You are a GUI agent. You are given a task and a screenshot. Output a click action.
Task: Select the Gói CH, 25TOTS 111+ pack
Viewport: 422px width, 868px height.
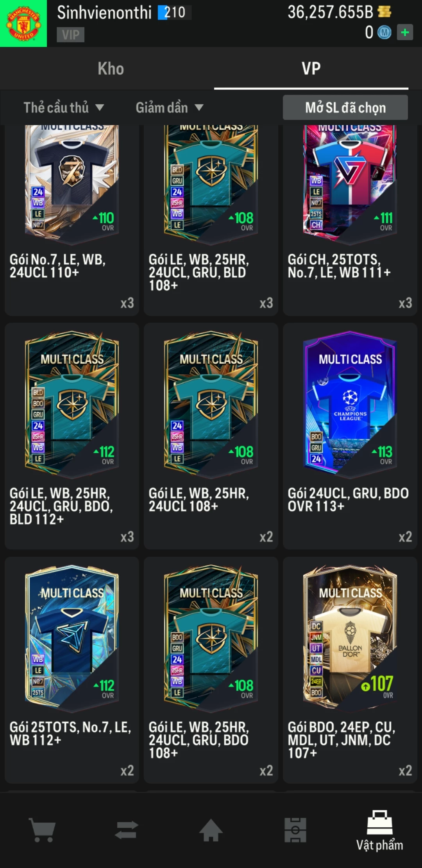coord(350,220)
